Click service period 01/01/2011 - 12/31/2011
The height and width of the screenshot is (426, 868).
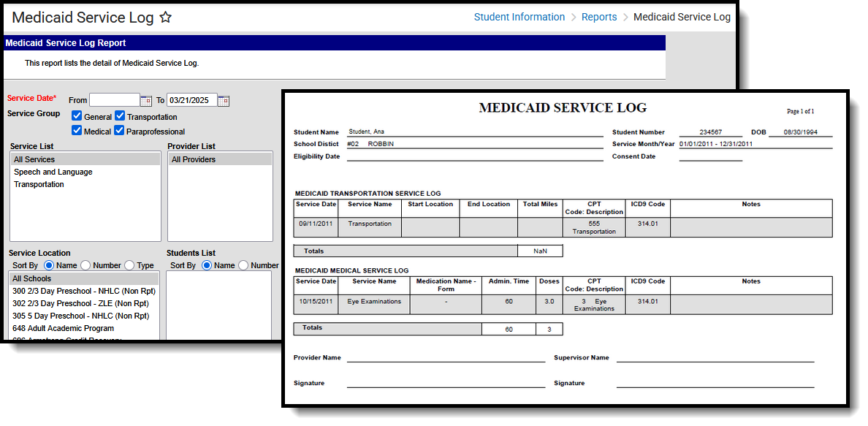(x=716, y=144)
